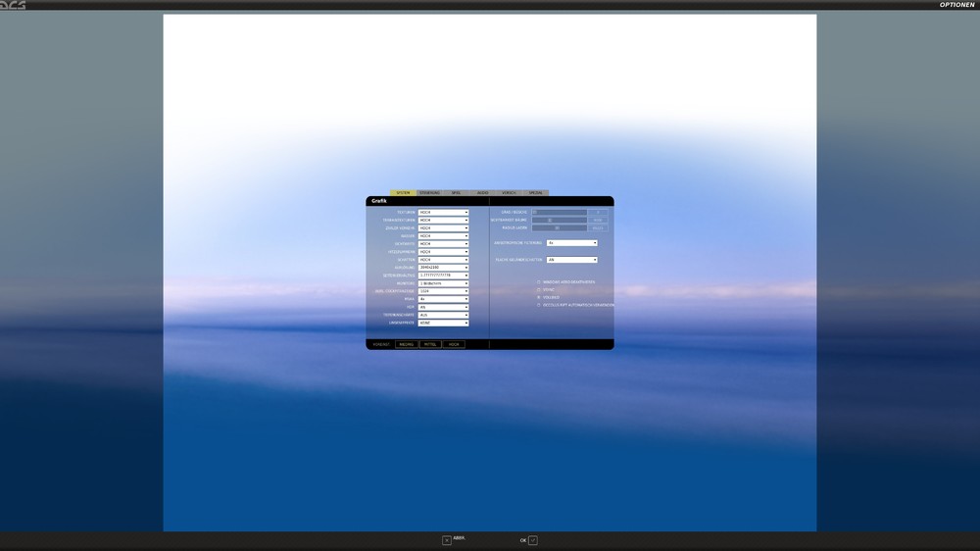This screenshot has width=980, height=551.
Task: Open the Audio tab
Action: point(482,192)
